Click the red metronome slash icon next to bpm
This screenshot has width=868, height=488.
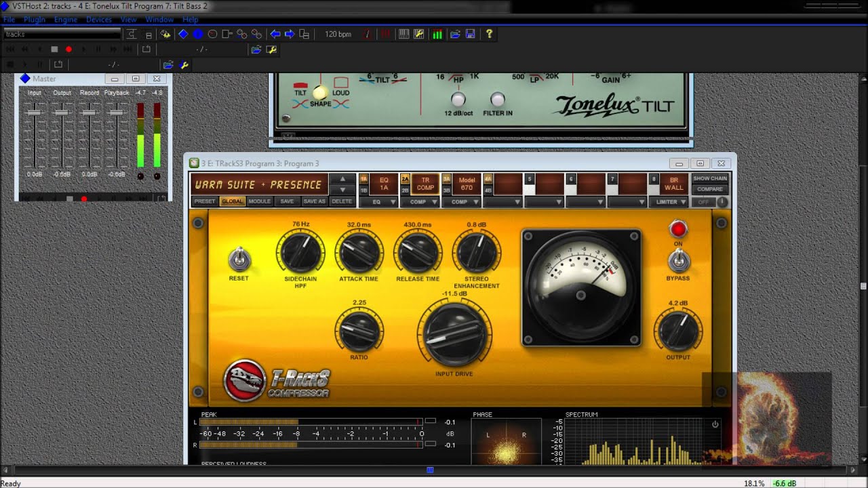click(x=368, y=34)
